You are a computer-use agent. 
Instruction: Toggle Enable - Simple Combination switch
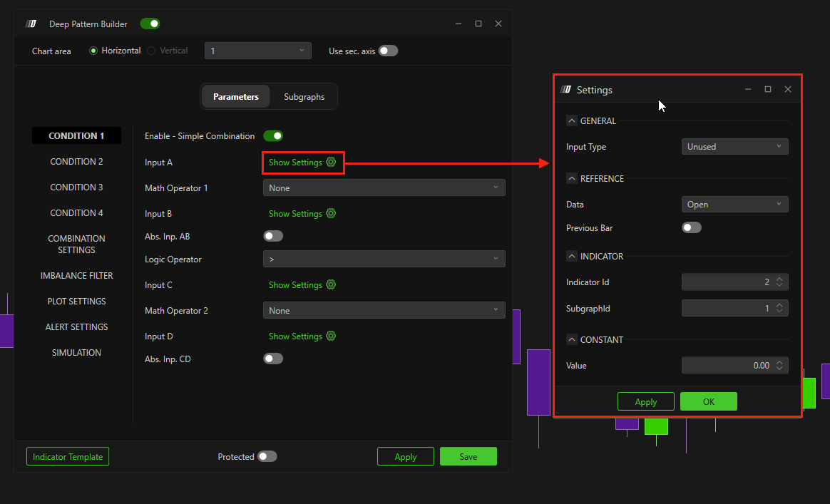pyautogui.click(x=273, y=136)
